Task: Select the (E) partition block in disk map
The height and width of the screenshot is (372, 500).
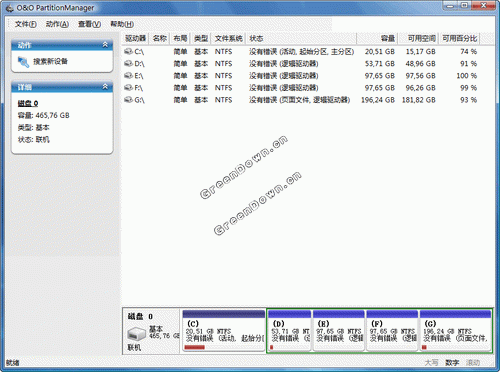Action: point(338,330)
